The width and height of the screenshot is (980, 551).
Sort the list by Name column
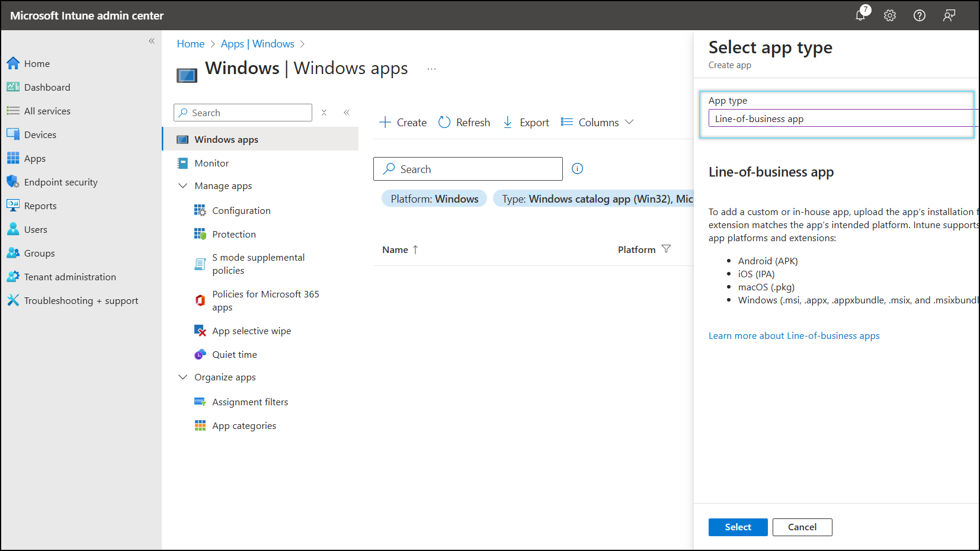tap(400, 250)
